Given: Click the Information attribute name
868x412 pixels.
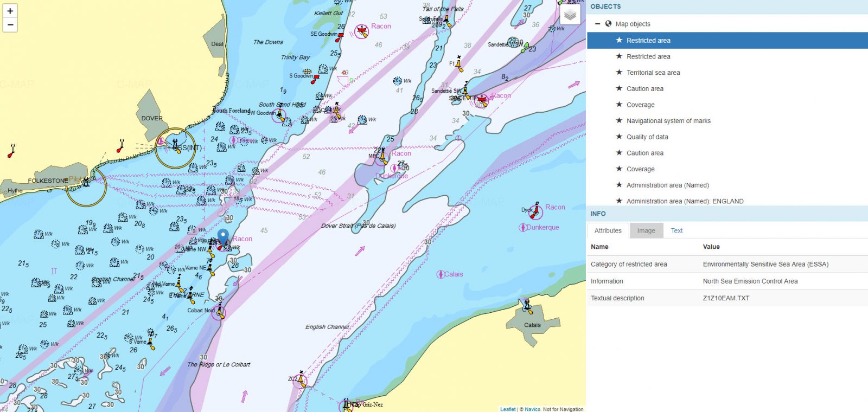Looking at the screenshot, I should point(607,281).
